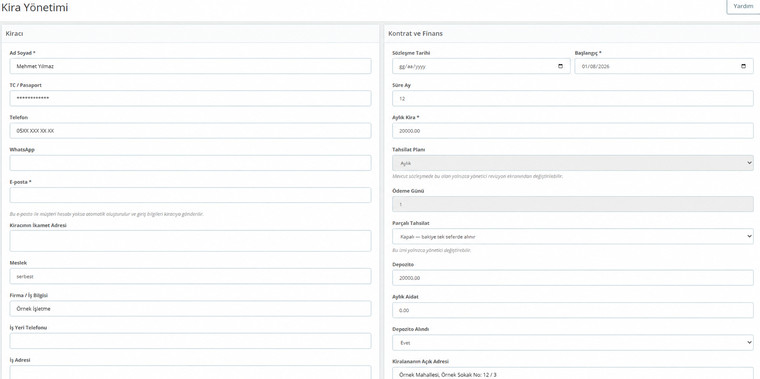Screen dimensions: 760x379
Task: Click the Kontrat ve Finans panel header
Action: tap(572, 33)
